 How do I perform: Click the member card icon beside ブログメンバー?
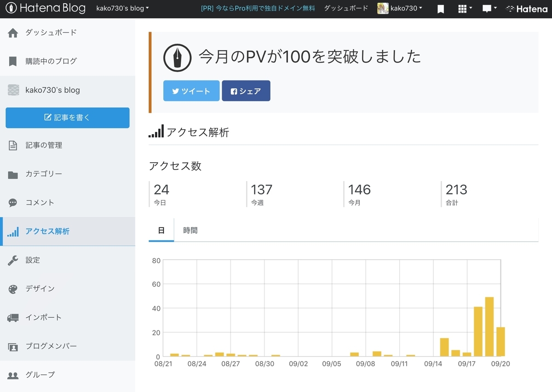13,347
